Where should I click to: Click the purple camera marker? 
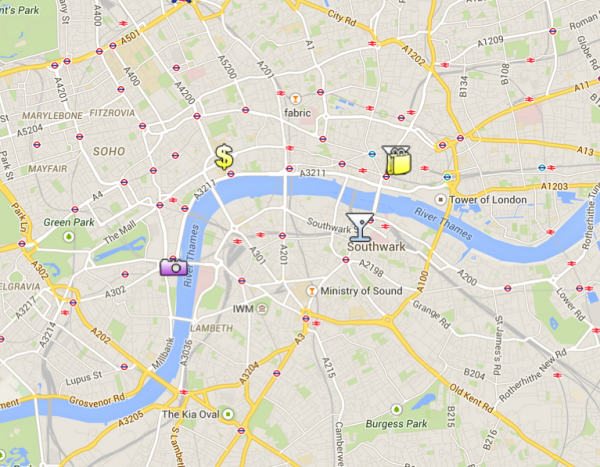tap(174, 266)
